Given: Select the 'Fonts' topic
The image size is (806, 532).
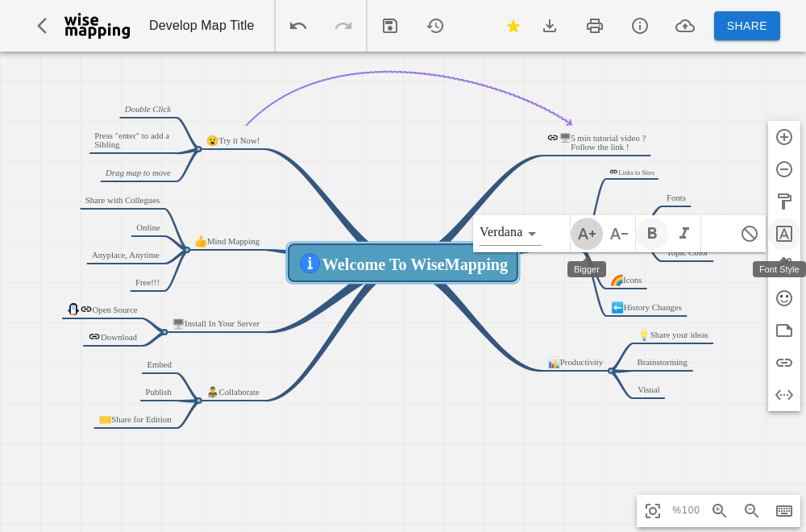Looking at the screenshot, I should (676, 197).
